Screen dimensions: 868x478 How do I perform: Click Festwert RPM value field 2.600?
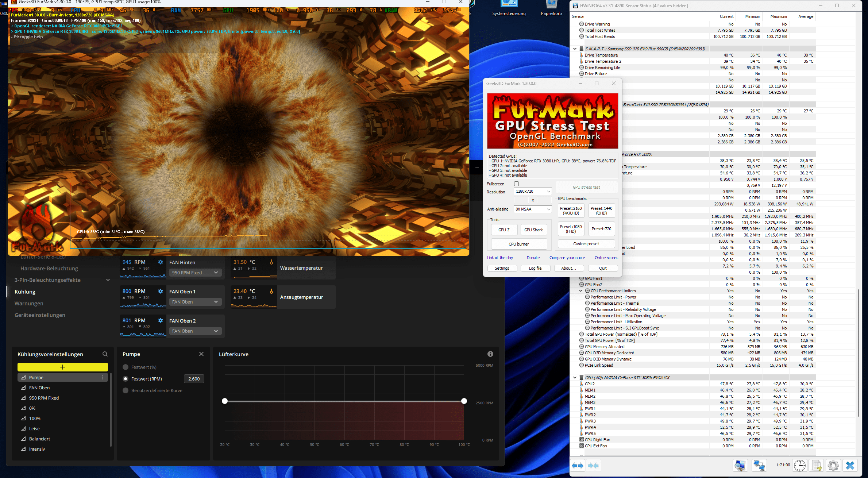pyautogui.click(x=194, y=379)
